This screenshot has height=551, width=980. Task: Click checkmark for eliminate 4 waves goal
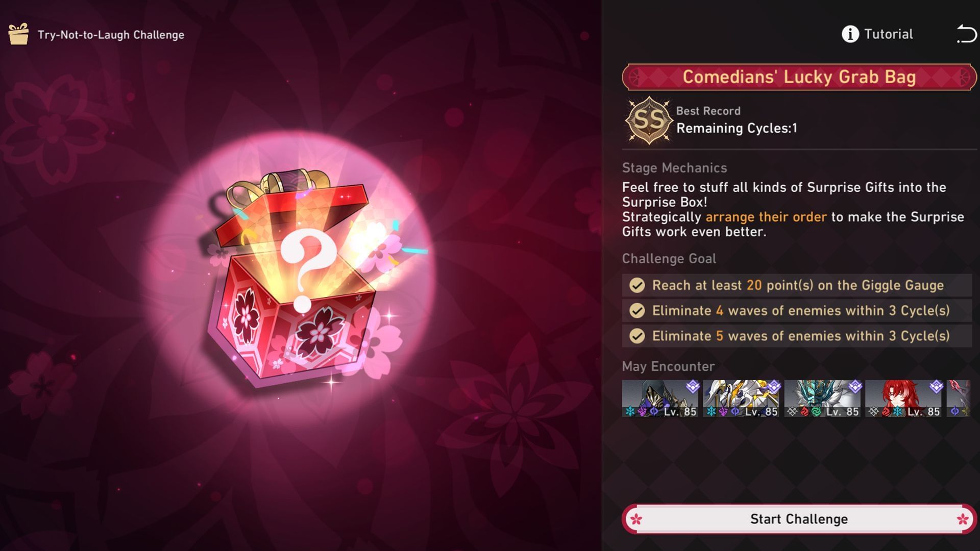coord(637,311)
